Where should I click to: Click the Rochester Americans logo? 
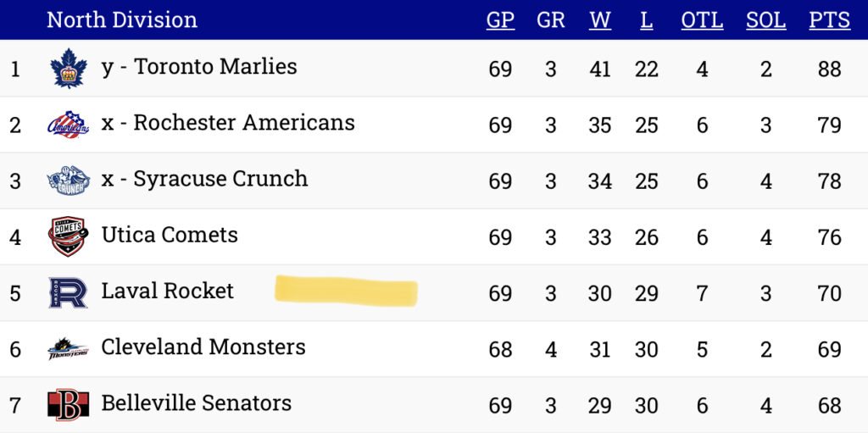click(68, 125)
